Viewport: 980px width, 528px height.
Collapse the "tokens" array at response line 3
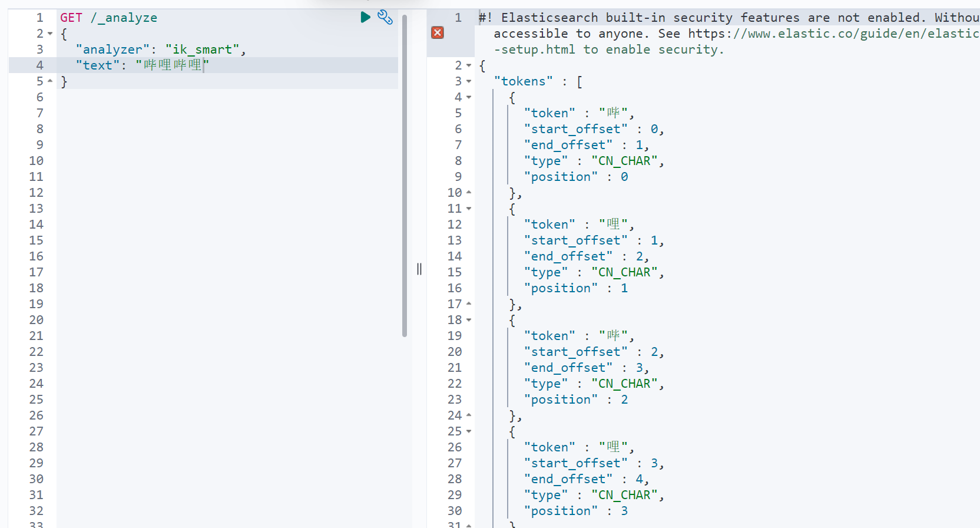click(x=469, y=81)
